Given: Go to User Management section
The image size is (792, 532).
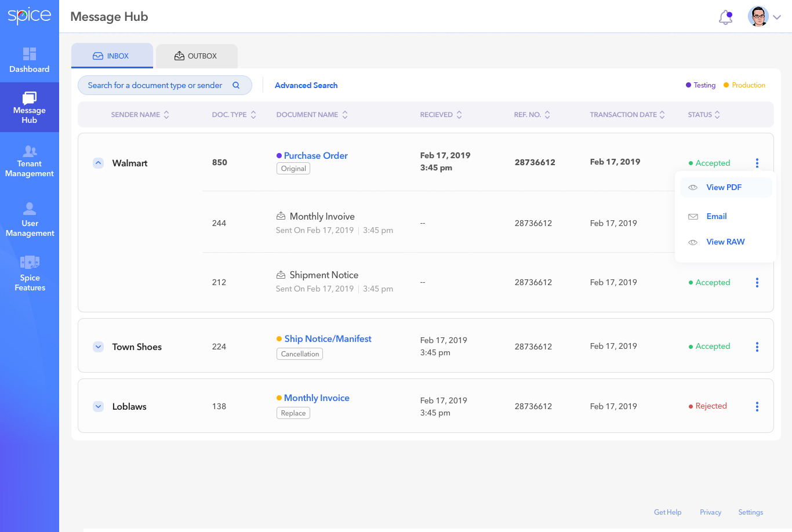Looking at the screenshot, I should pyautogui.click(x=30, y=220).
